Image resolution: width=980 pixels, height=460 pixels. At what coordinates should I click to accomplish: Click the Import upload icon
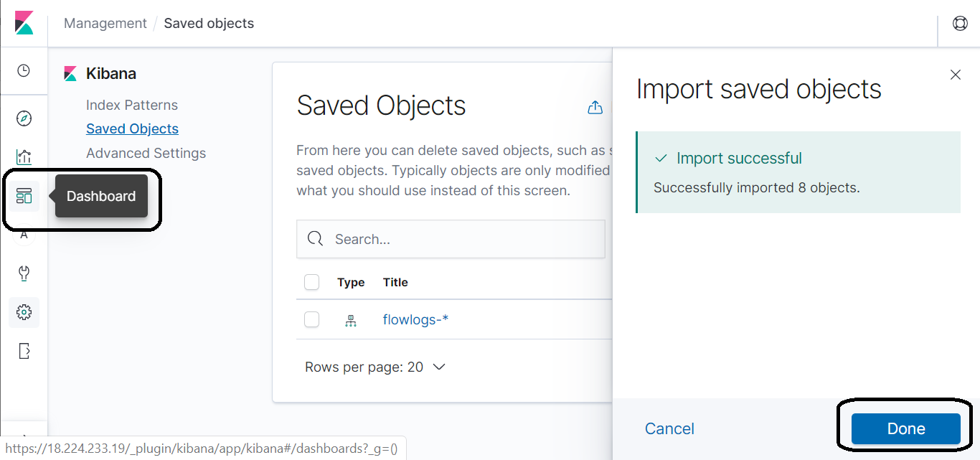pyautogui.click(x=595, y=108)
